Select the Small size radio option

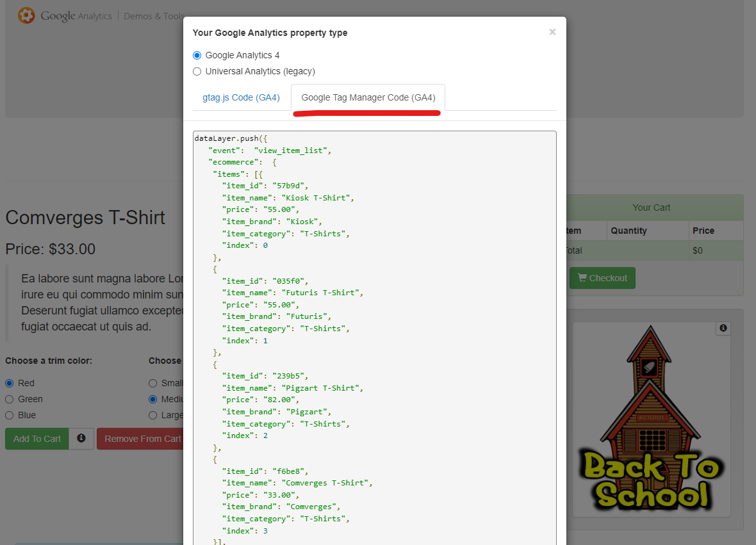(x=153, y=383)
